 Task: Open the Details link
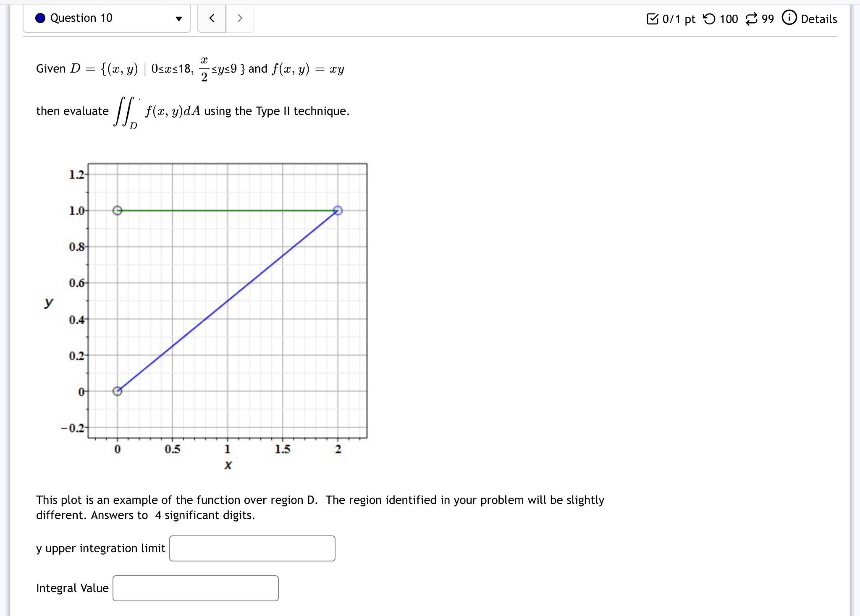[x=819, y=19]
